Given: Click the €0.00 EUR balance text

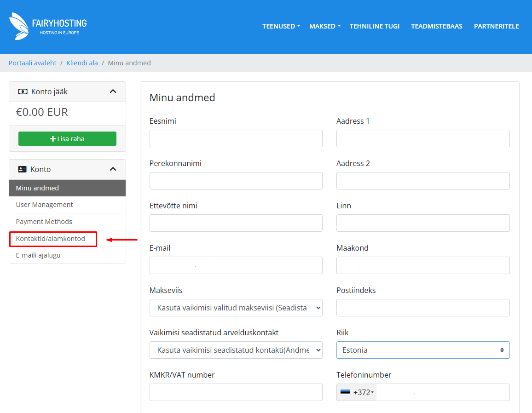Looking at the screenshot, I should click(x=42, y=112).
